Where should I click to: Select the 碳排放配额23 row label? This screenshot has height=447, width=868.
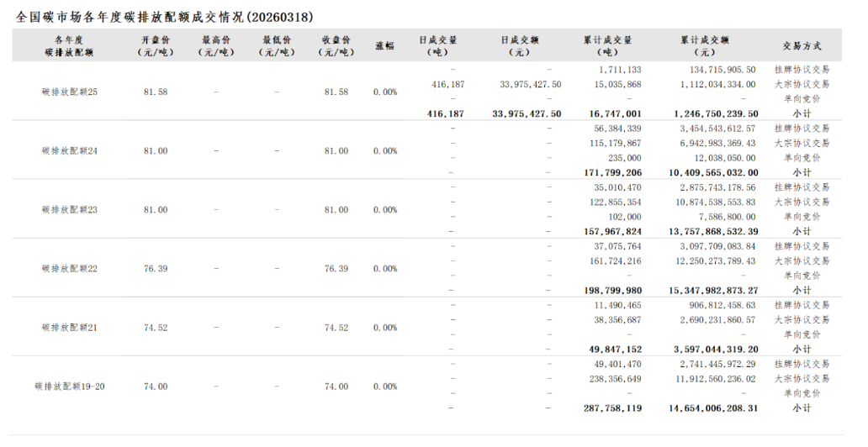(x=69, y=209)
